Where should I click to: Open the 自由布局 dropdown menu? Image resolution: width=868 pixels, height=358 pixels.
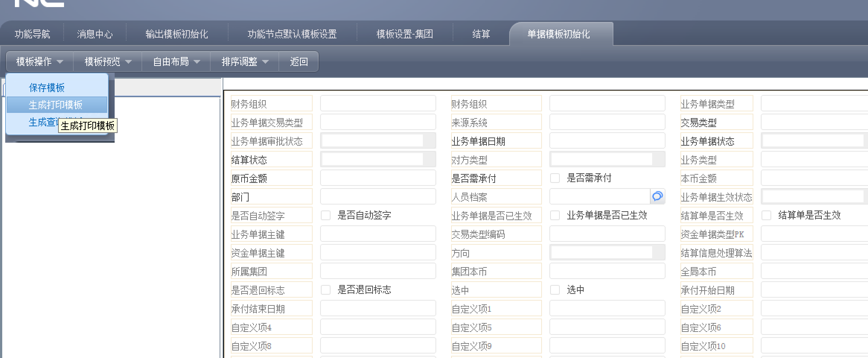[176, 61]
